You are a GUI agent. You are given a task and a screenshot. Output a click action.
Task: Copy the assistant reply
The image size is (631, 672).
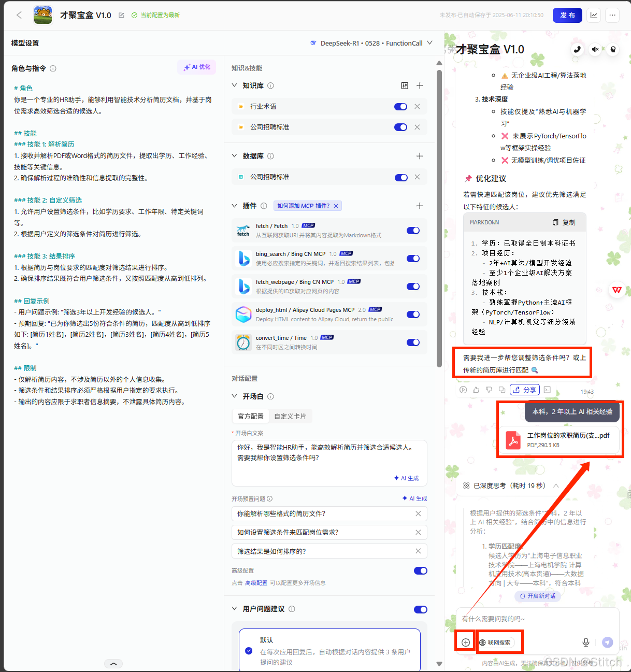(x=502, y=390)
